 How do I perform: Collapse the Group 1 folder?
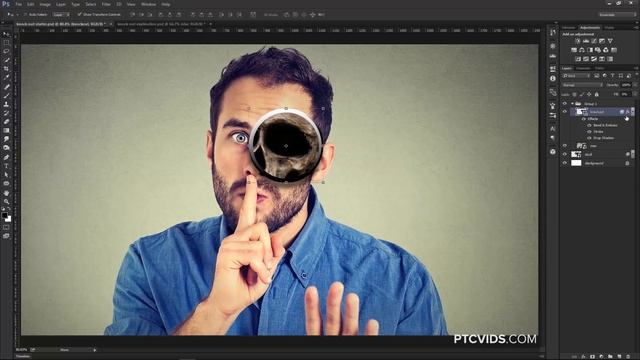572,103
